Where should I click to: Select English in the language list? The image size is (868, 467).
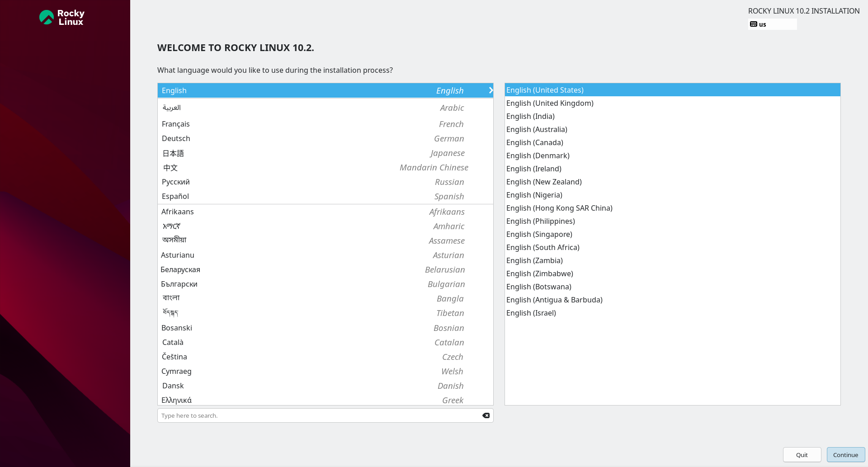325,90
